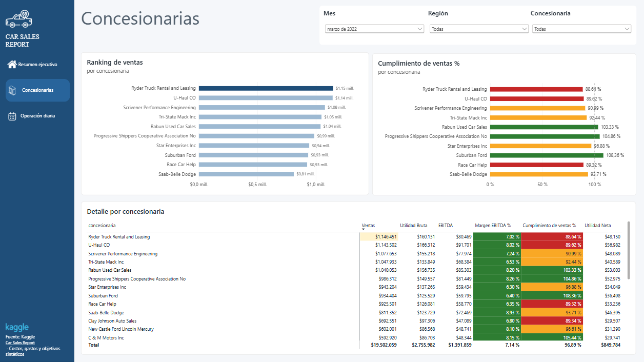Click Suburban Ford 108,36 % compliance cell
Viewport: 644px width, 362px height.
click(552, 296)
